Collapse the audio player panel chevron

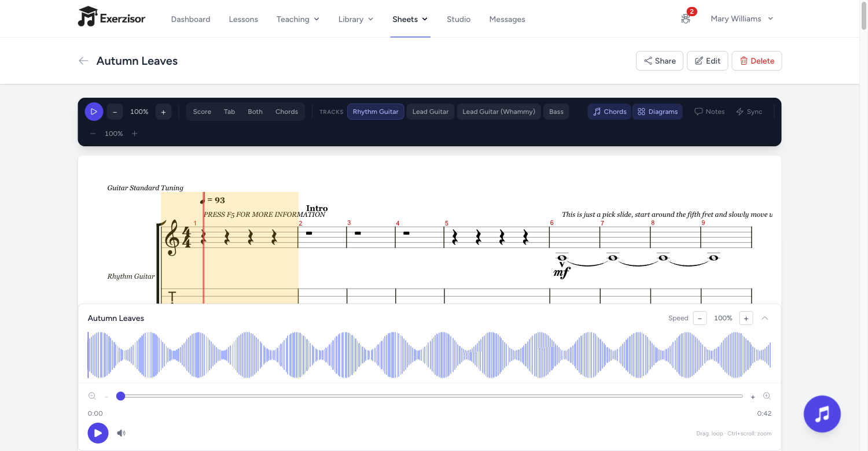coord(765,318)
